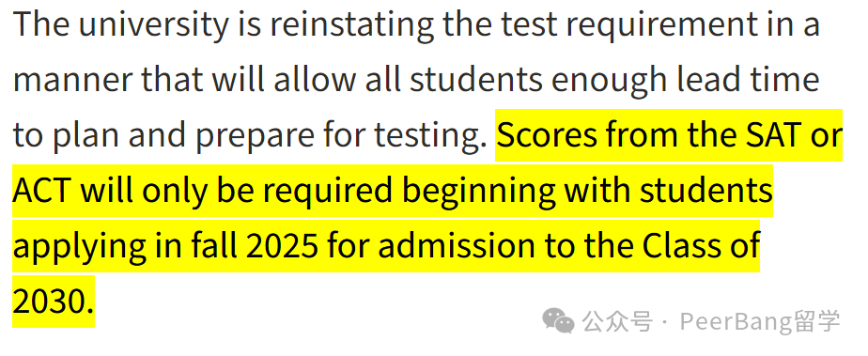Viewport: 868px width, 356px height.
Task: Click the highlighted word "Class"
Action: (680, 245)
